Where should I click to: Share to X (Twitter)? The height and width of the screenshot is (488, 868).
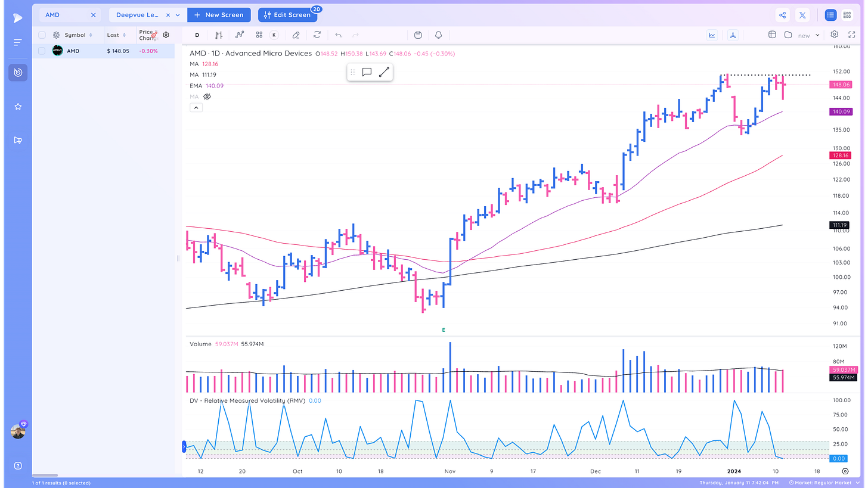803,15
